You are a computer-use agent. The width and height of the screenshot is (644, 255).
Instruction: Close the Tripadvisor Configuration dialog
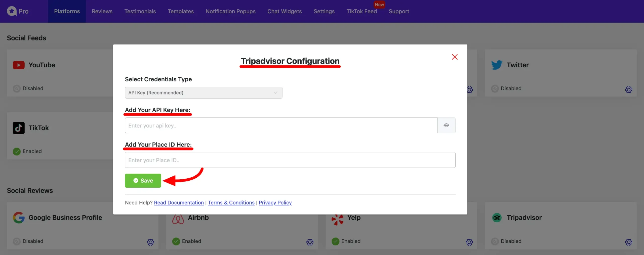click(x=455, y=57)
